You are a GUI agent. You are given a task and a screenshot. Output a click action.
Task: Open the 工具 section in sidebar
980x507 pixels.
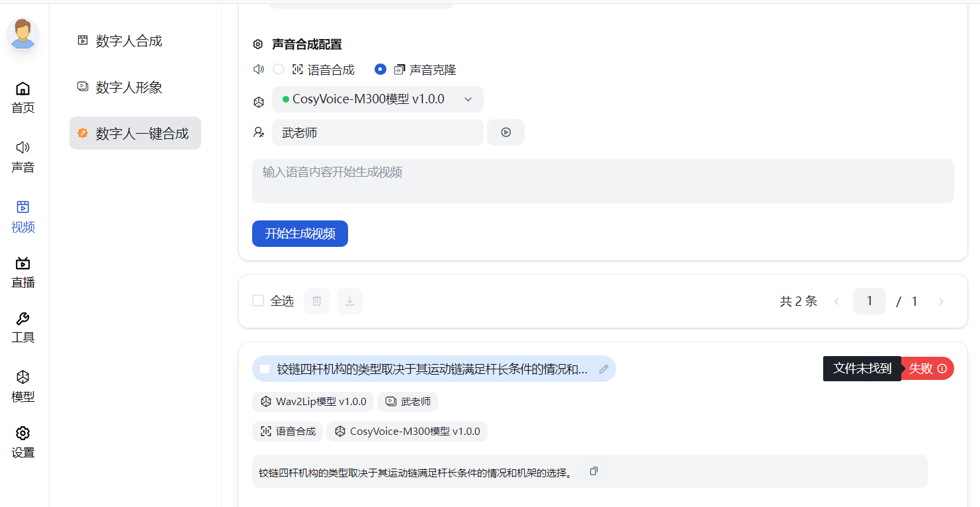pos(23,328)
